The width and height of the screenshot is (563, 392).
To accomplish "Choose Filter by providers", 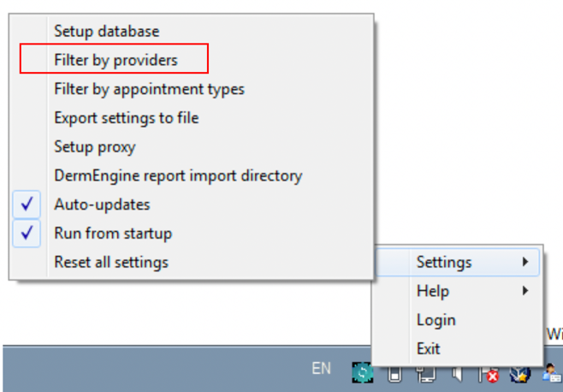I will click(116, 60).
